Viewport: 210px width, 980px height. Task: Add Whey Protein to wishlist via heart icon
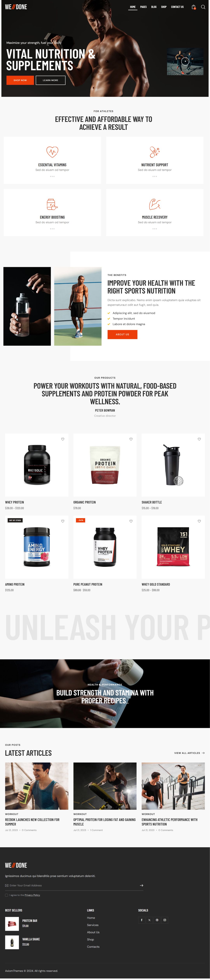63,439
